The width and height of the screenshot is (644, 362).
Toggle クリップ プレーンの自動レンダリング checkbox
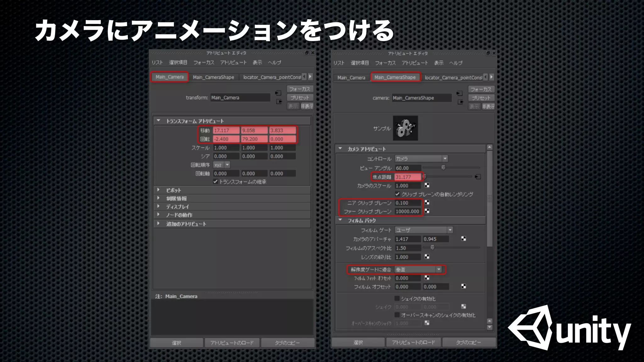pos(397,194)
